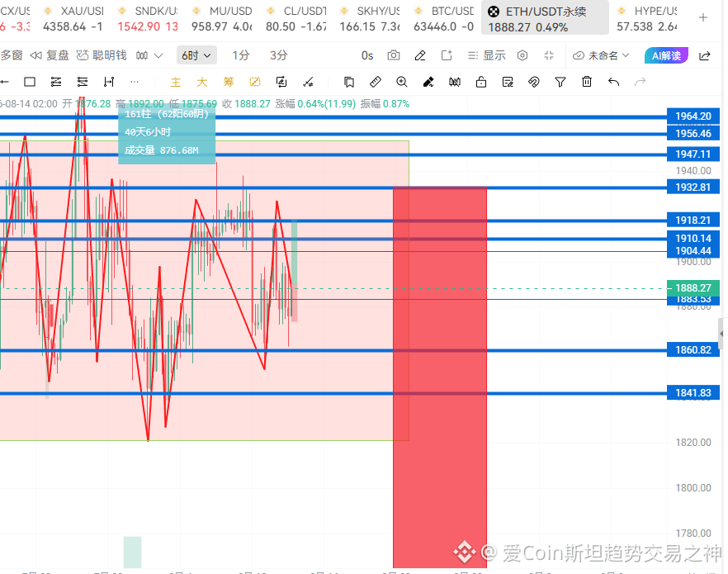Click the 显示 display options button
The height and width of the screenshot is (574, 728).
tap(487, 55)
